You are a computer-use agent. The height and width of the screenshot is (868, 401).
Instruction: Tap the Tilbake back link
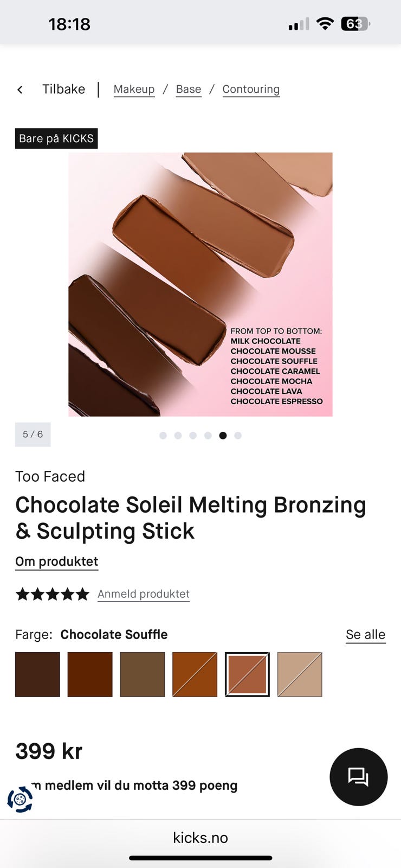pos(63,90)
